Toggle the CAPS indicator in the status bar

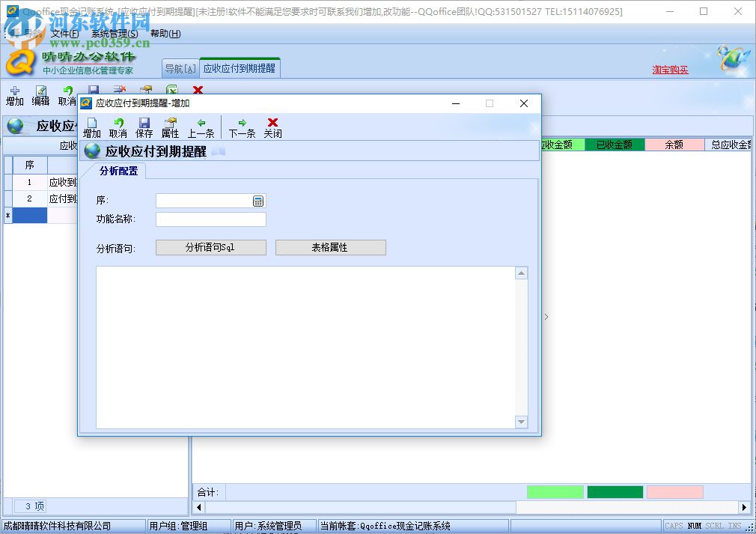(x=674, y=526)
